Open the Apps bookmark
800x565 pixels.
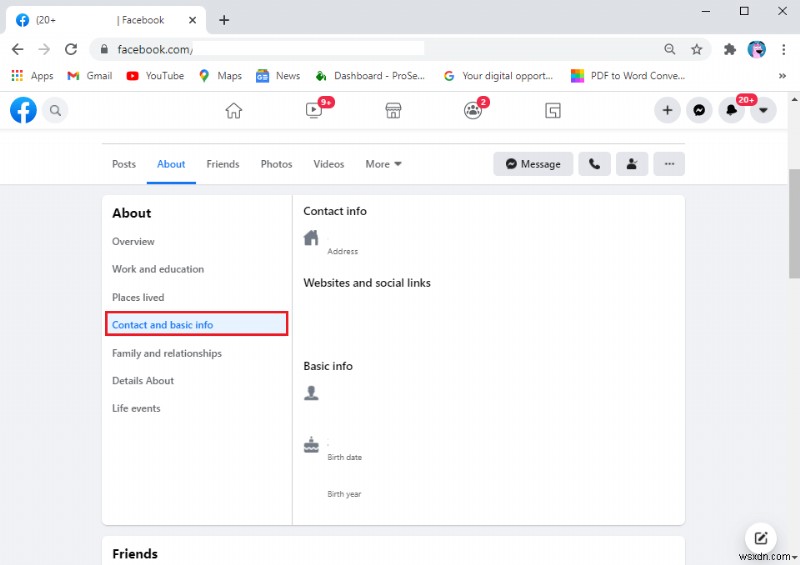[x=33, y=76]
